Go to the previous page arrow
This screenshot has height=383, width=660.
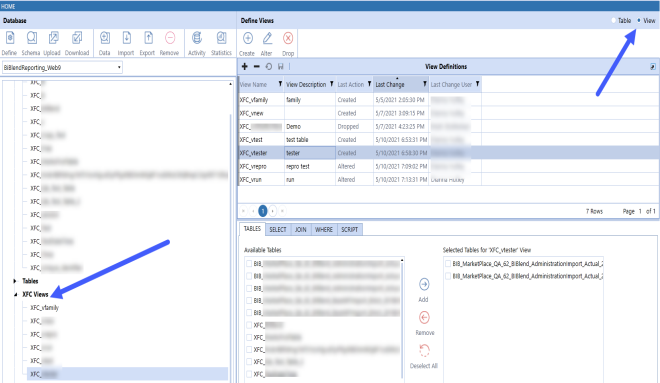[x=253, y=211]
